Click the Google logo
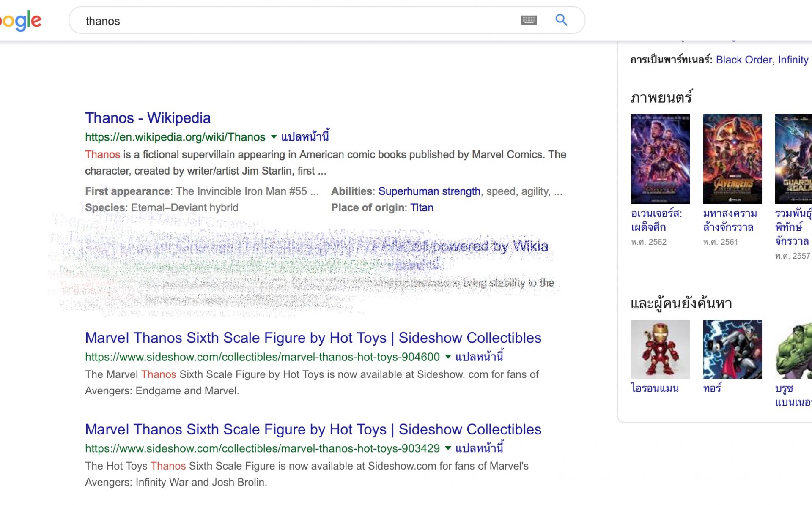812x505 pixels. [x=20, y=21]
